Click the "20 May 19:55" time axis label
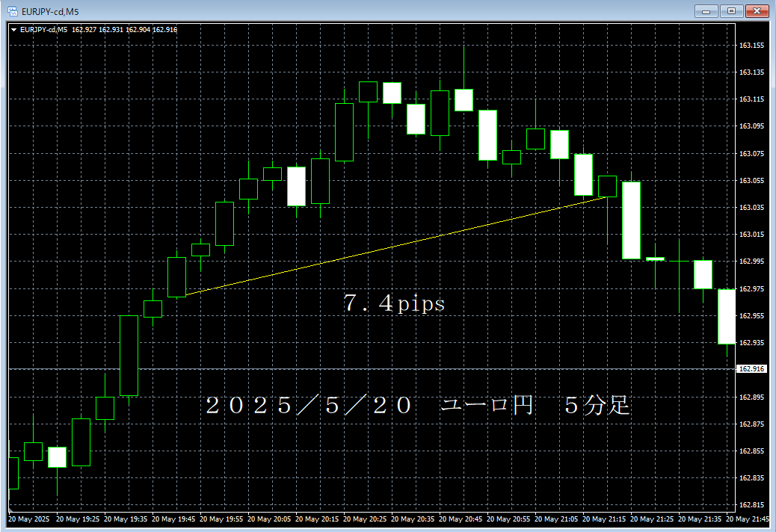This screenshot has height=532, width=776. 221,519
